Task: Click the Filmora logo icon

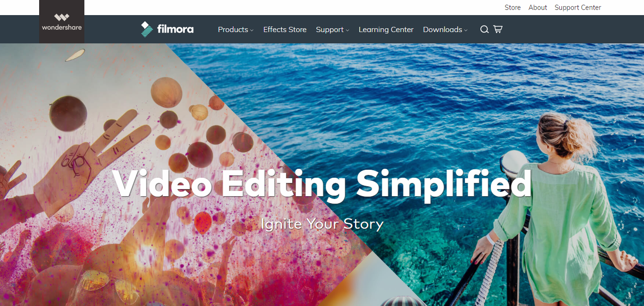Action: [x=147, y=29]
